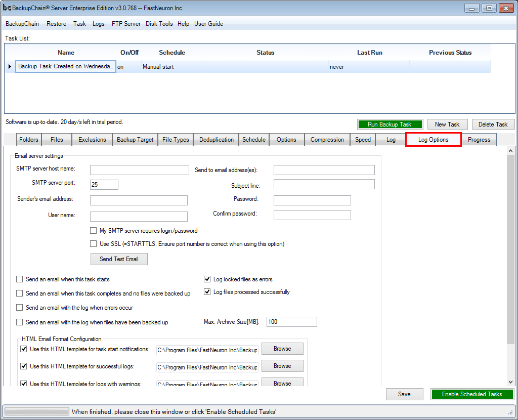The width and height of the screenshot is (518, 420).
Task: Click Enable Scheduled Tasks button
Action: (x=472, y=394)
